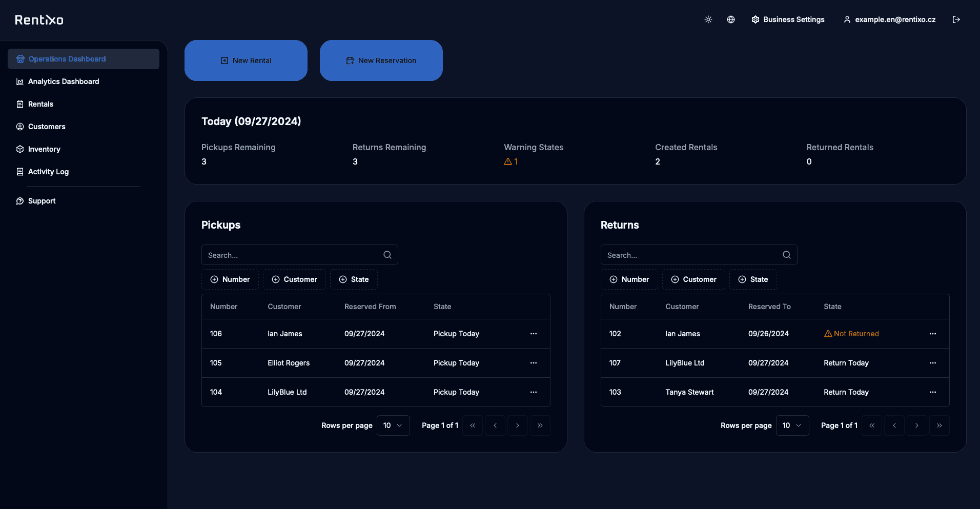980x509 pixels.
Task: Switch to the Analytics Dashboard
Action: click(63, 82)
